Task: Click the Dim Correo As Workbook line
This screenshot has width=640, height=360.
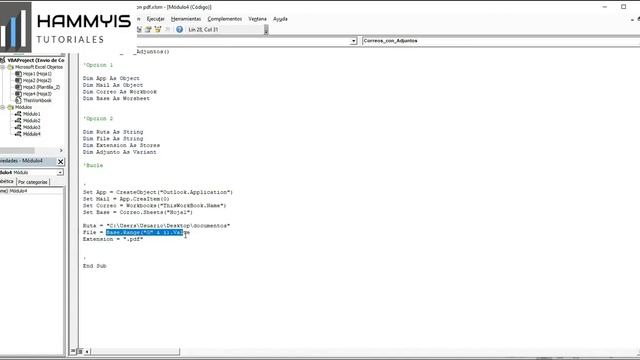Action: tap(120, 92)
